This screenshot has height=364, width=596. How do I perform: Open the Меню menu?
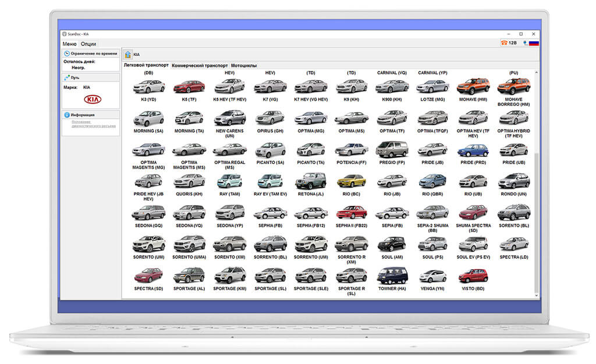70,44
